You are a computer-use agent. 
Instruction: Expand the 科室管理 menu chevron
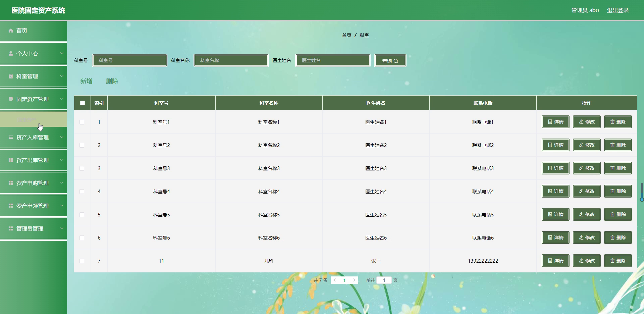(62, 76)
